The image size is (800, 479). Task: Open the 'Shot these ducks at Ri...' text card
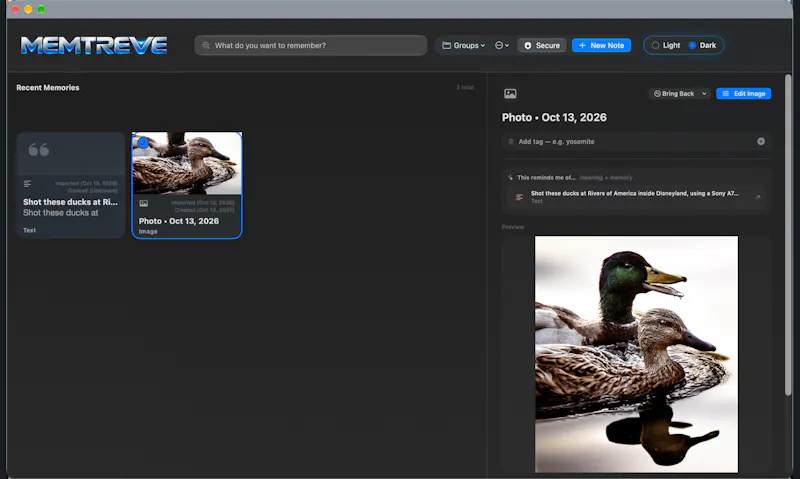[x=70, y=185]
